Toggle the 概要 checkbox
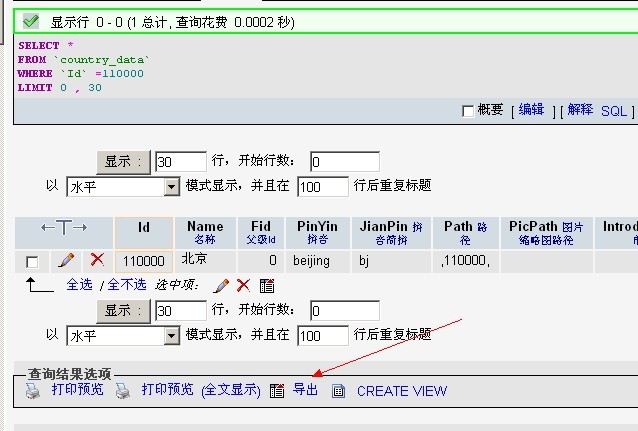Image resolution: width=638 pixels, height=431 pixels. 468,111
